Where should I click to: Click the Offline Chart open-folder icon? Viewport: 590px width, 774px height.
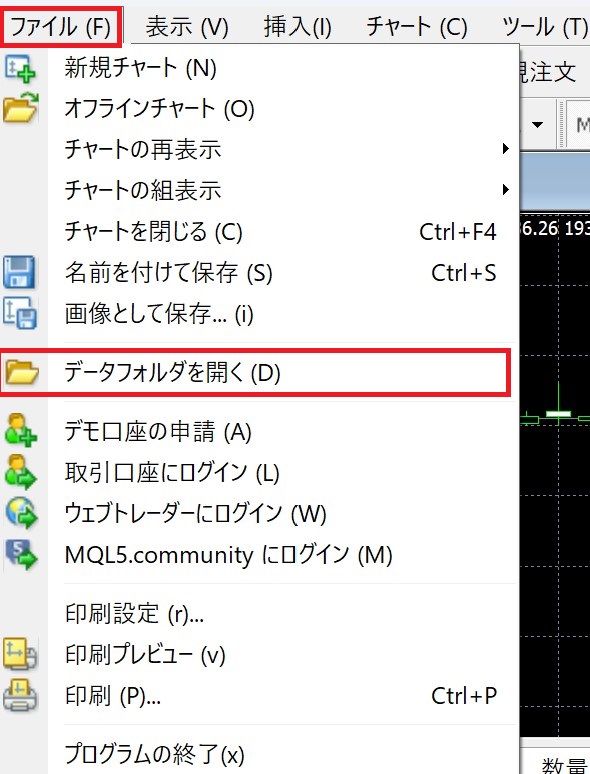pos(20,108)
